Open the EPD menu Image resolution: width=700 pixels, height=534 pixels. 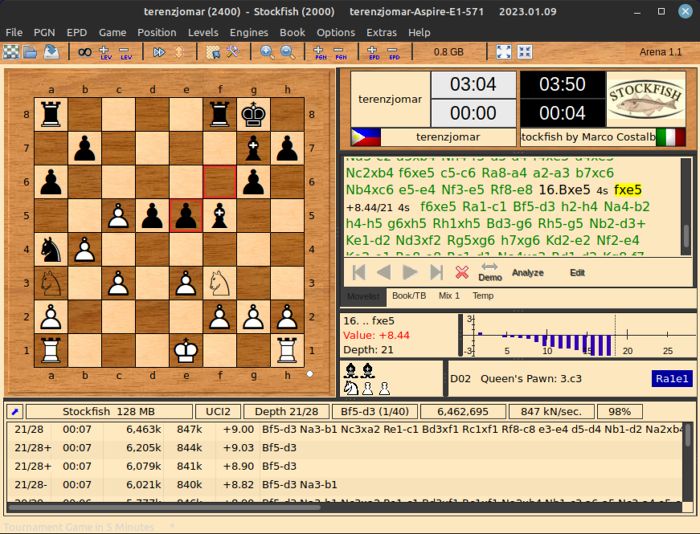click(x=76, y=33)
